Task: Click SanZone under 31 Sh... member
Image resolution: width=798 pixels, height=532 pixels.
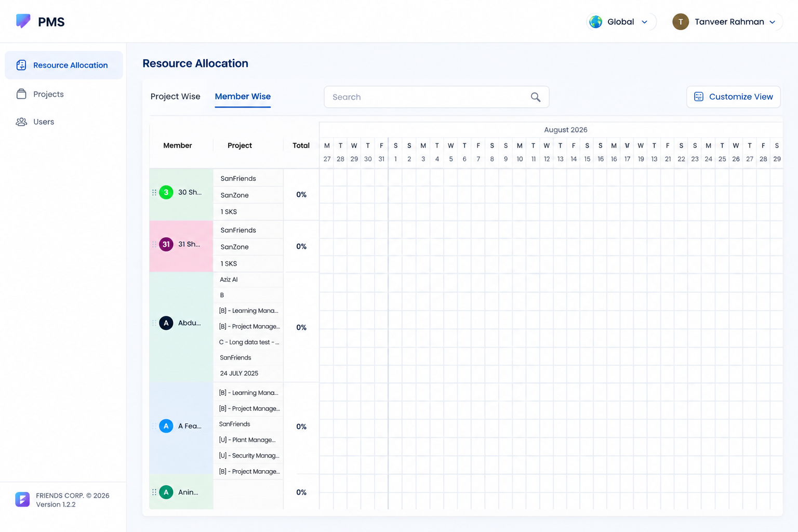Action: pyautogui.click(x=234, y=247)
